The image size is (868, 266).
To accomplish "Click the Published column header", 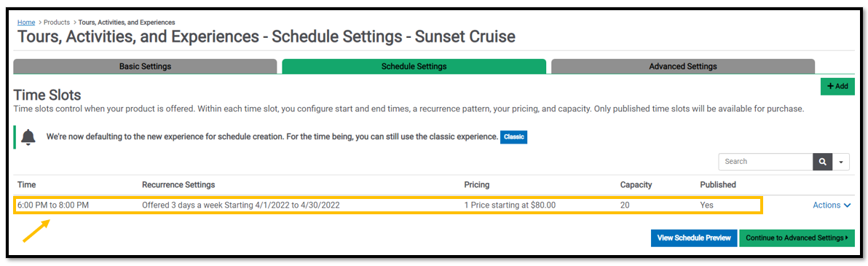I will point(718,184).
